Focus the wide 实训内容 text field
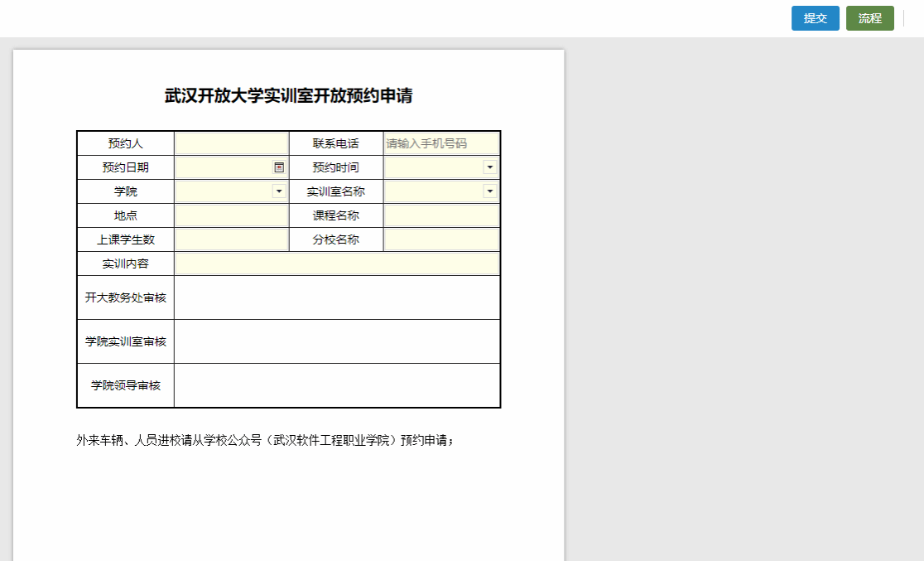 click(x=337, y=264)
